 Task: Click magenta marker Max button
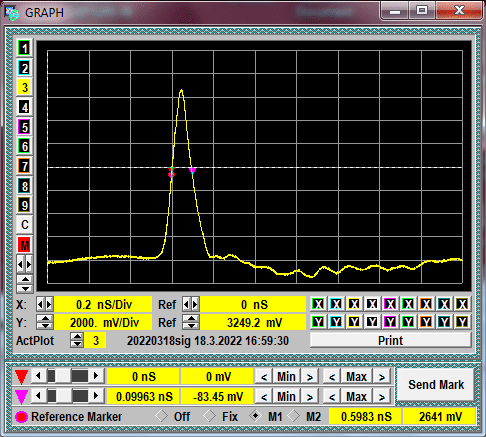pos(356,397)
